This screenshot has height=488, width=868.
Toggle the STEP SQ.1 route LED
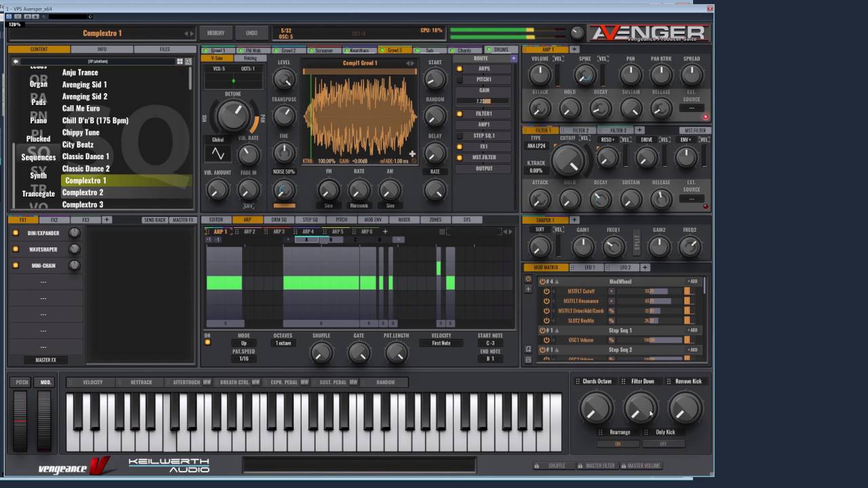point(459,136)
